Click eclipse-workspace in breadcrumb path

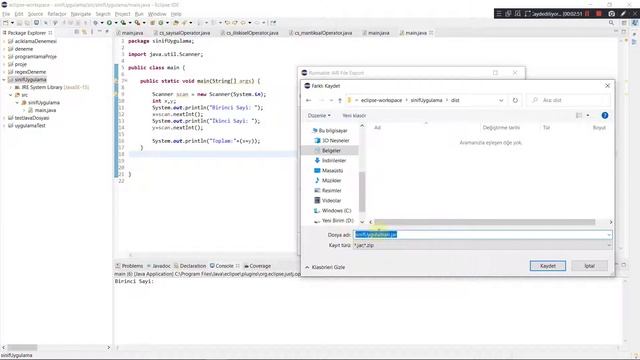381,100
